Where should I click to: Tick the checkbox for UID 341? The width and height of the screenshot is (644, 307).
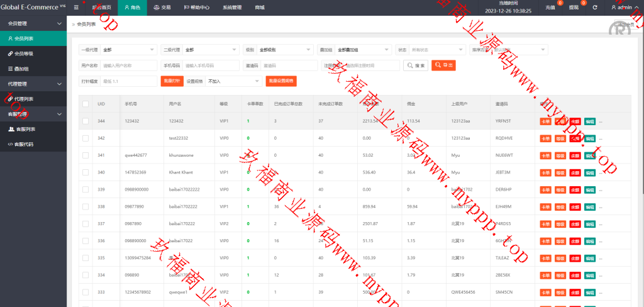click(x=86, y=155)
